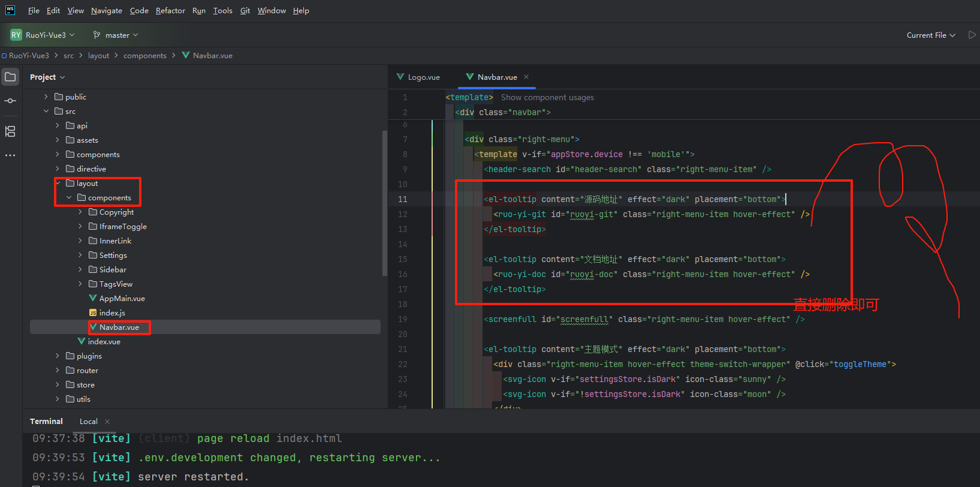The width and height of the screenshot is (980, 487).
Task: Click the folder icon of router
Action: tap(70, 370)
